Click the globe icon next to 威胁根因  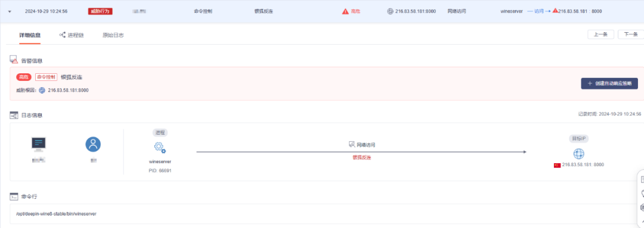click(42, 90)
